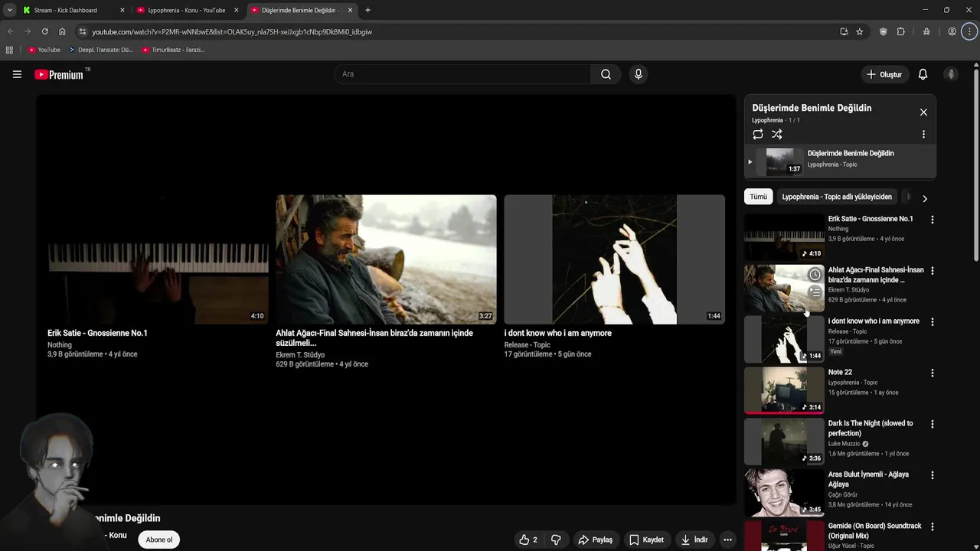This screenshot has width=980, height=551.
Task: Open YouTube notifications bell
Action: coord(923,74)
